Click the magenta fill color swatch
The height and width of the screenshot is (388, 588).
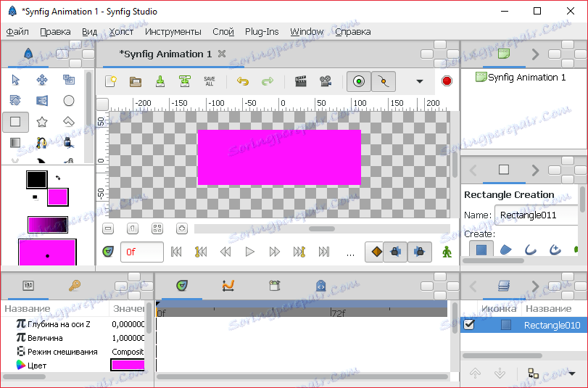[58, 197]
